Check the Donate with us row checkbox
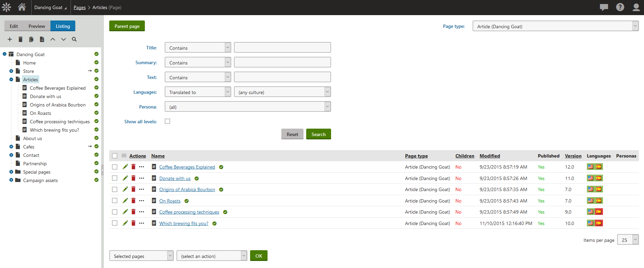644x268 pixels. tap(115, 178)
